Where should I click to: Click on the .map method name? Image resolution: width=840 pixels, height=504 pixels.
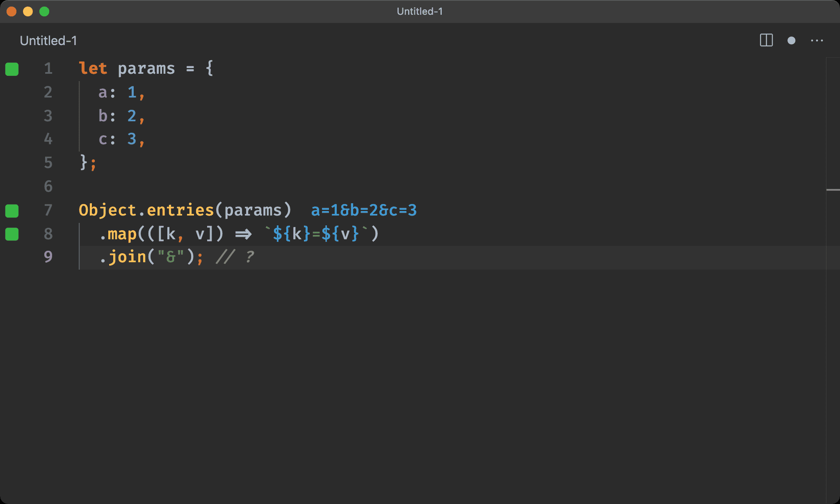click(122, 234)
